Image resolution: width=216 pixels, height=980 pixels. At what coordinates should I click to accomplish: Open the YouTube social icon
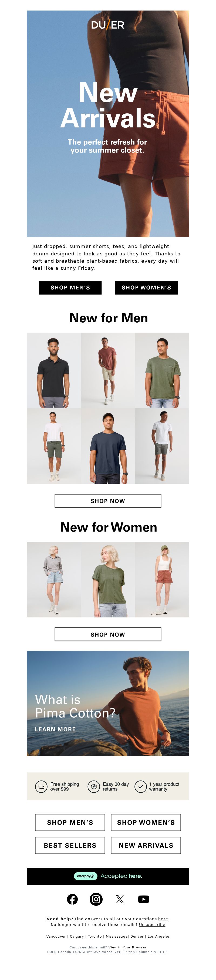(143, 899)
